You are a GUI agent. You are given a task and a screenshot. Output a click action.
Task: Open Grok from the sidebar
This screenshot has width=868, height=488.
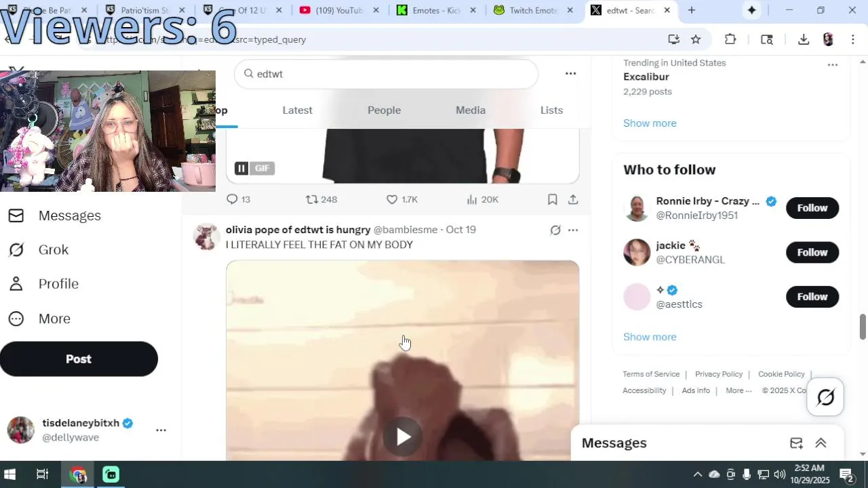pyautogui.click(x=39, y=249)
